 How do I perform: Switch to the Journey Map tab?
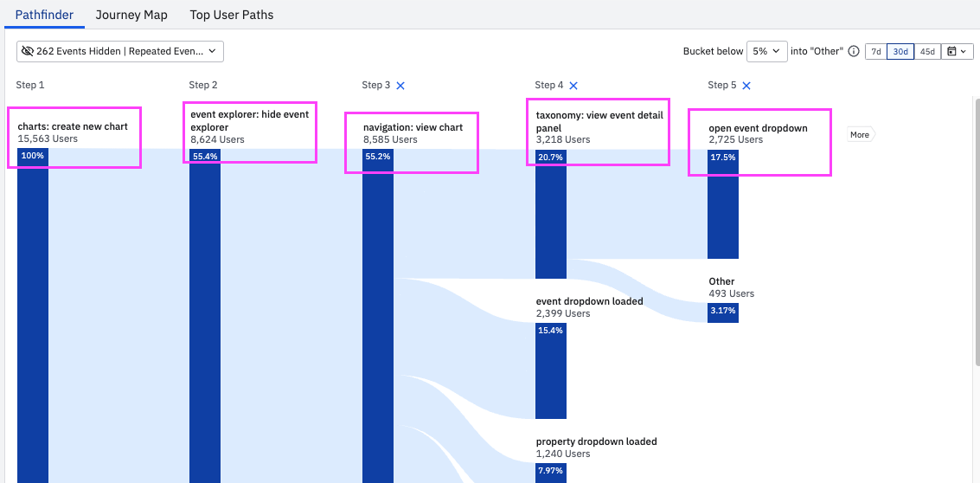131,15
